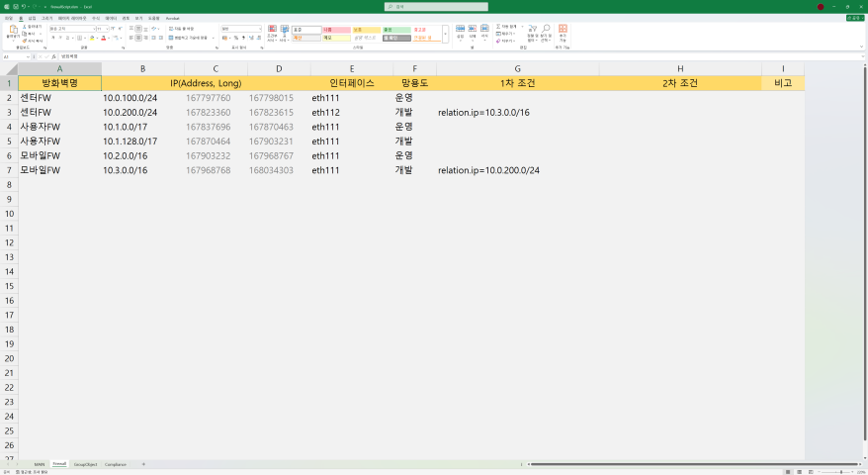The image size is (868, 475).
Task: Click the Cut scissors icon
Action: pyautogui.click(x=25, y=26)
